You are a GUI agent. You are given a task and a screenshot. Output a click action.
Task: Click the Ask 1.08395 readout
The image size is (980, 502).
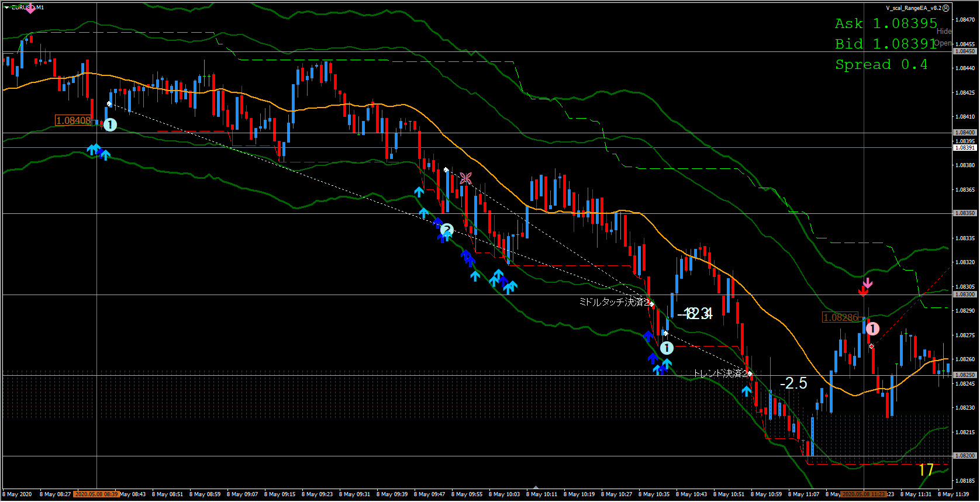pyautogui.click(x=886, y=23)
